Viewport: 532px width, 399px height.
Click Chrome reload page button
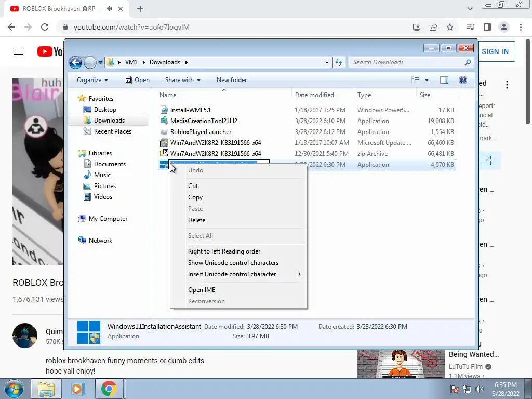coord(45,27)
